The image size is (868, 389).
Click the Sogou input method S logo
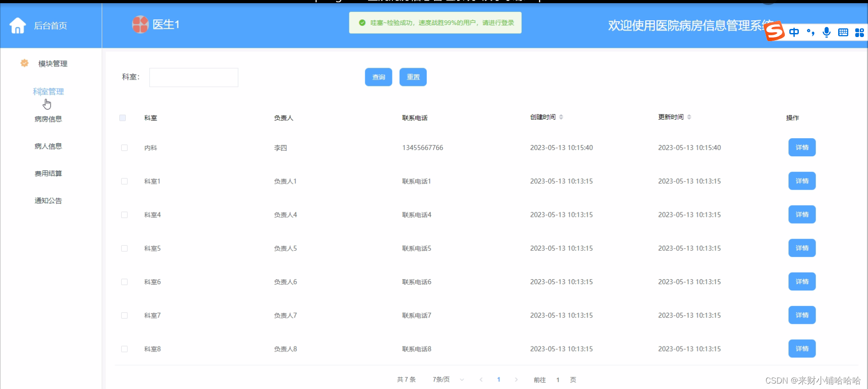pos(774,31)
